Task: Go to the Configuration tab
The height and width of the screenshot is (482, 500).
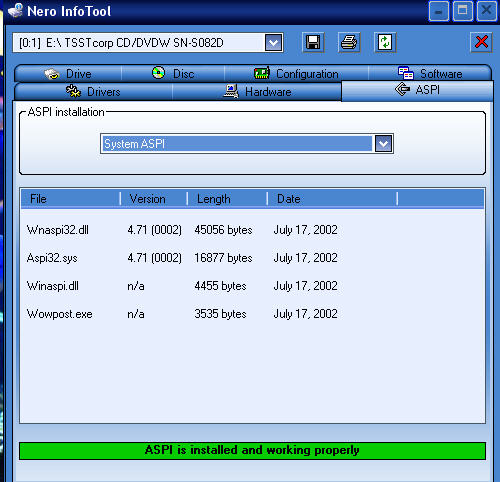Action: click(296, 74)
